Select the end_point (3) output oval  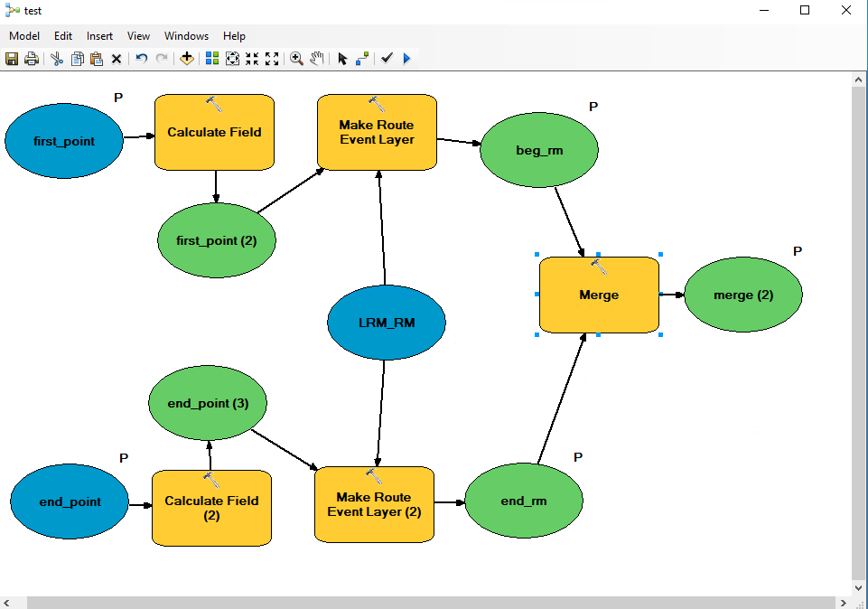[208, 403]
